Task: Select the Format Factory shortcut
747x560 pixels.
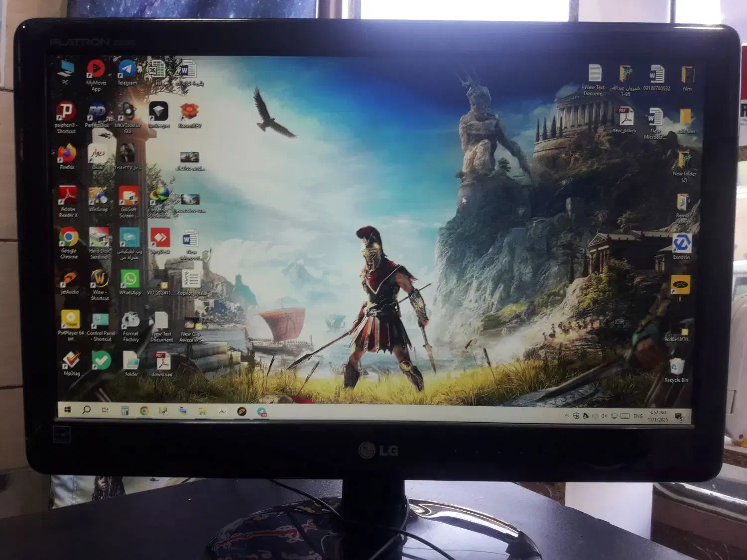Action: [131, 327]
